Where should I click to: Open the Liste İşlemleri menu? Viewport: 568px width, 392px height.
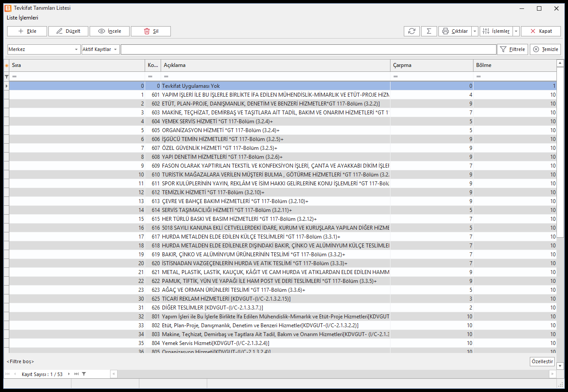pos(22,18)
